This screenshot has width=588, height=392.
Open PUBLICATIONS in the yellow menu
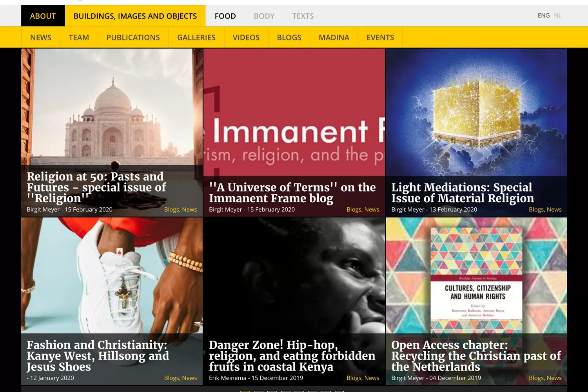pos(133,38)
